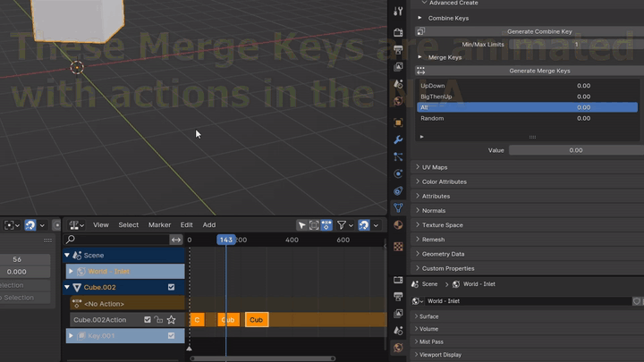This screenshot has width=644, height=362.
Task: Select the All shape key row
Action: [x=528, y=107]
